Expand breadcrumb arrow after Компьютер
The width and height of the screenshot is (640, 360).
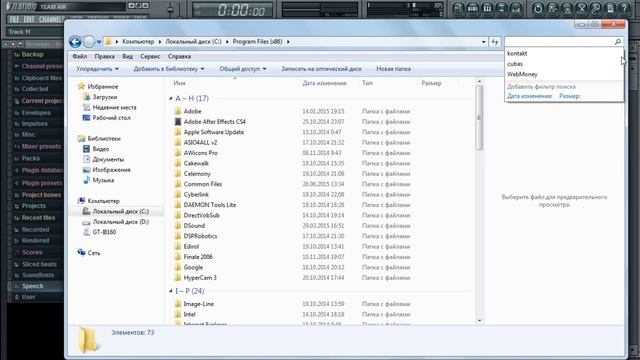click(x=160, y=42)
